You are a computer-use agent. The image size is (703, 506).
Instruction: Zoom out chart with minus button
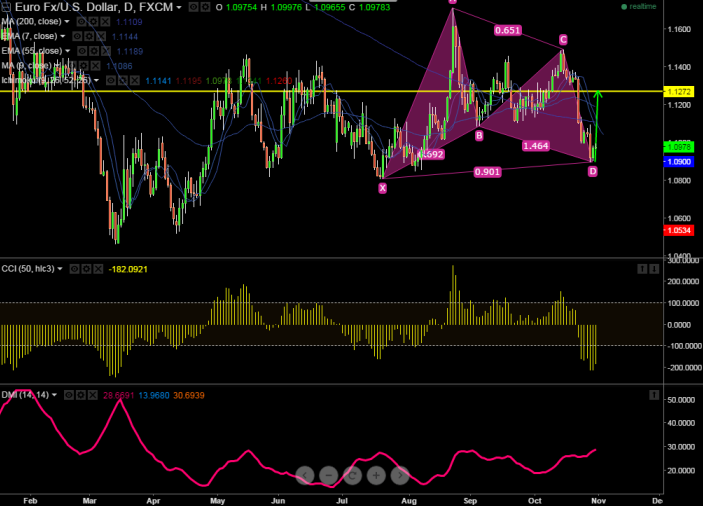(329, 476)
